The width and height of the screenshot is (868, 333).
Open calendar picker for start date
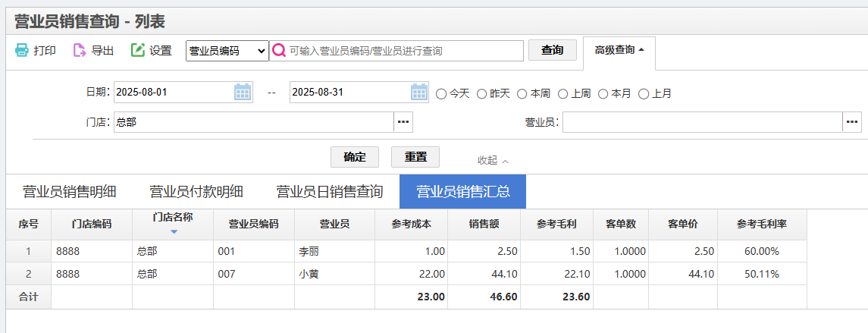(243, 93)
